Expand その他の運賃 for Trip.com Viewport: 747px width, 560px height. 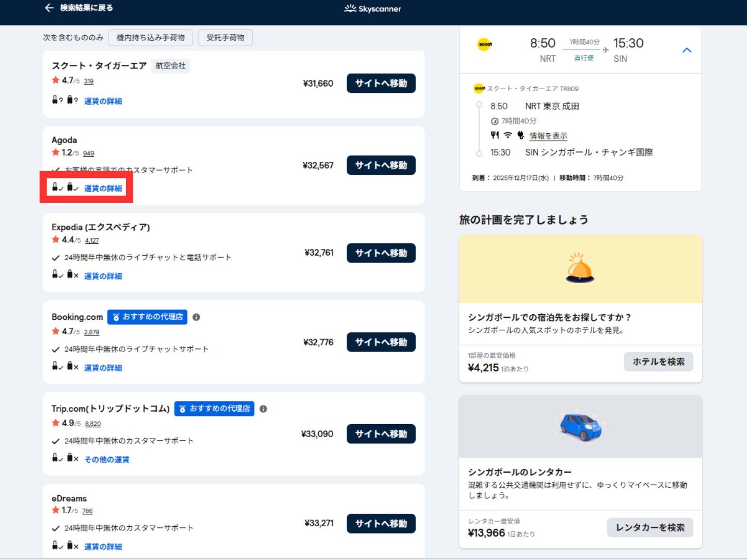point(107,459)
